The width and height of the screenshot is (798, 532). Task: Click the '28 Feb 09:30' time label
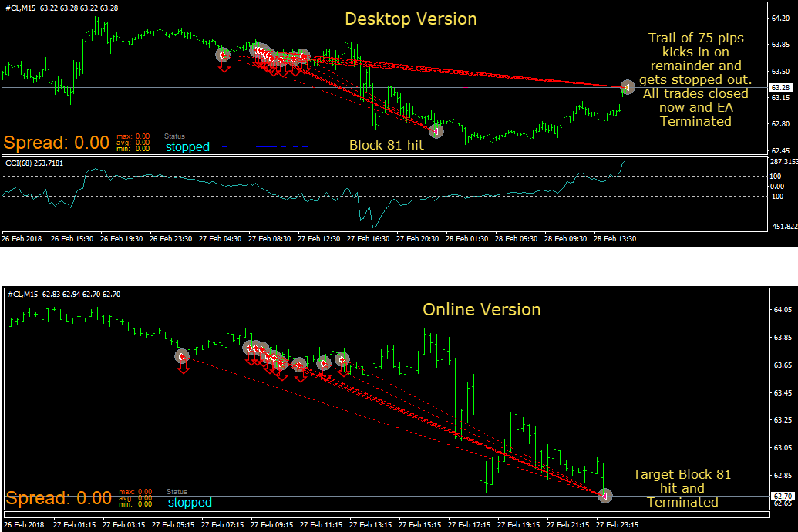pos(565,239)
